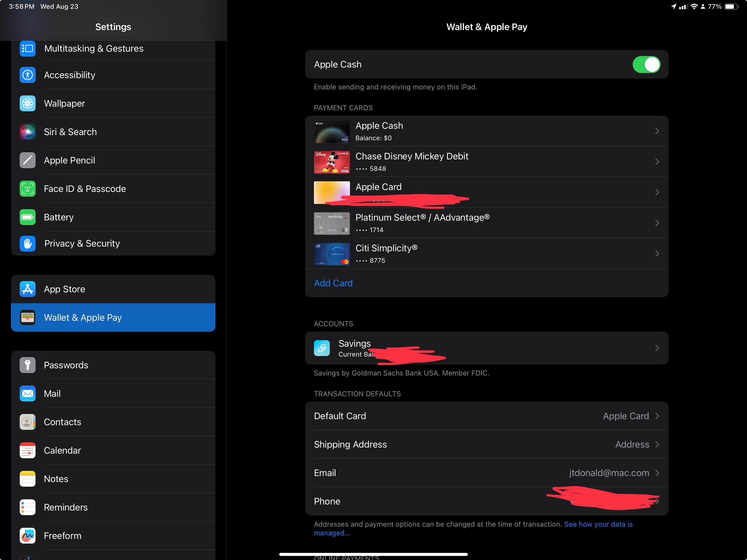
Task: Tap the Apple Pencil icon
Action: (x=27, y=161)
